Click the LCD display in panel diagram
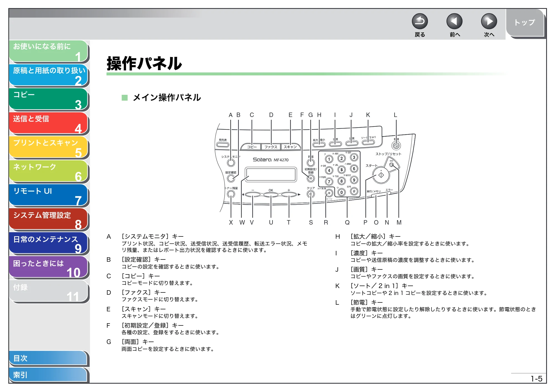555x392 pixels. point(271,175)
